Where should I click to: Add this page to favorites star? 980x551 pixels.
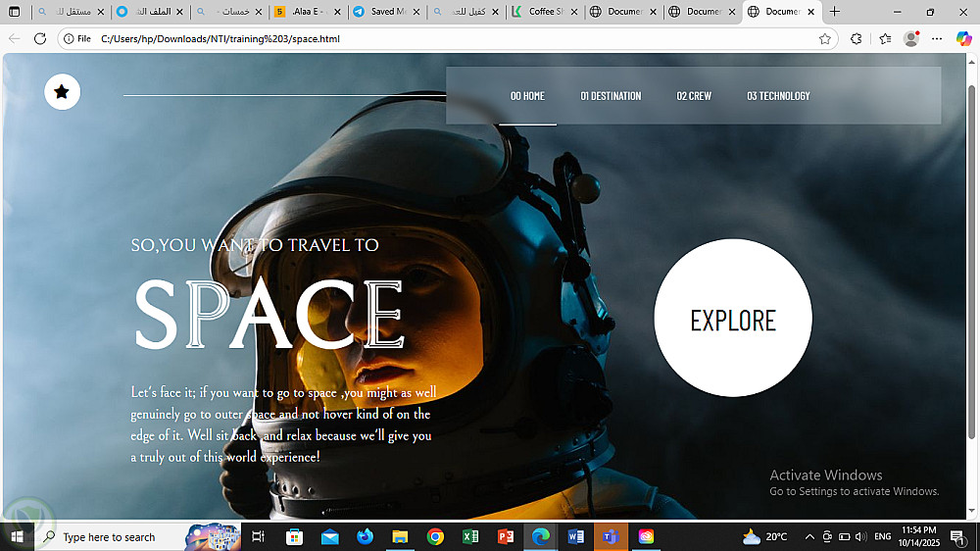825,39
